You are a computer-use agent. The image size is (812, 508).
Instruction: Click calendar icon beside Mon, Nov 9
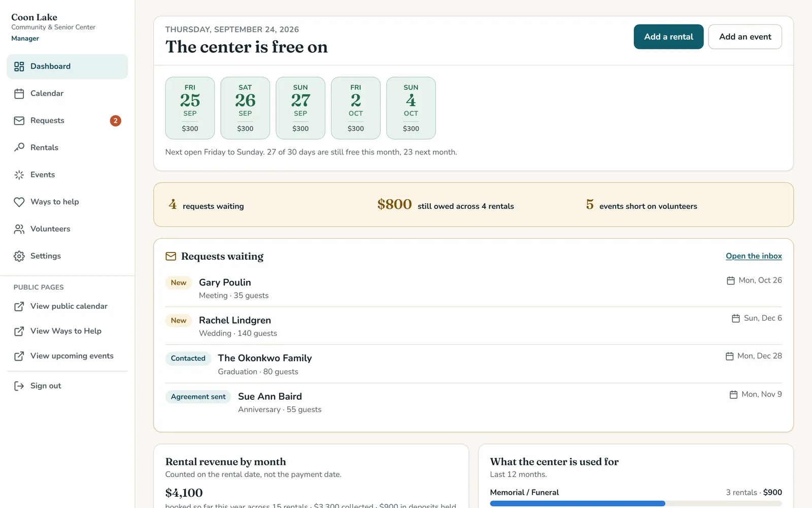click(734, 395)
